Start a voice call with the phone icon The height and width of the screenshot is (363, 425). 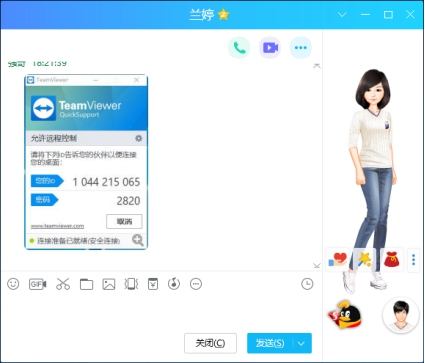[x=239, y=48]
